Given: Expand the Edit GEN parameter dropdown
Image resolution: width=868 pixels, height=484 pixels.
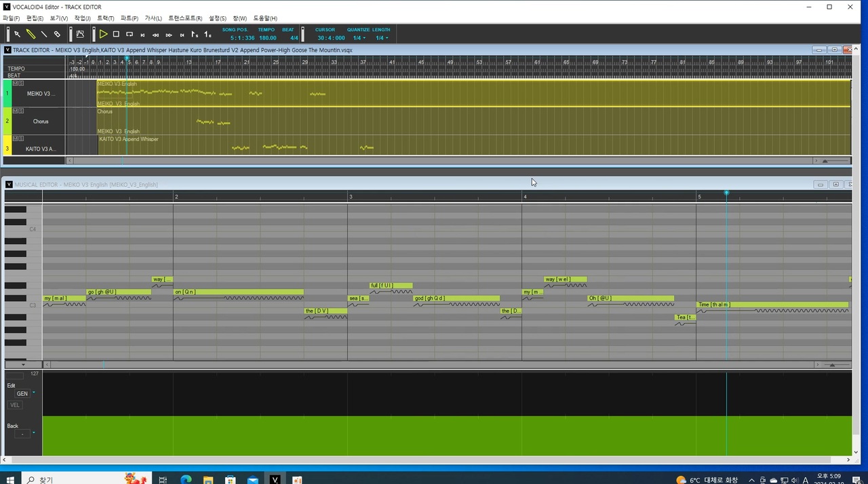Looking at the screenshot, I should pyautogui.click(x=35, y=393).
